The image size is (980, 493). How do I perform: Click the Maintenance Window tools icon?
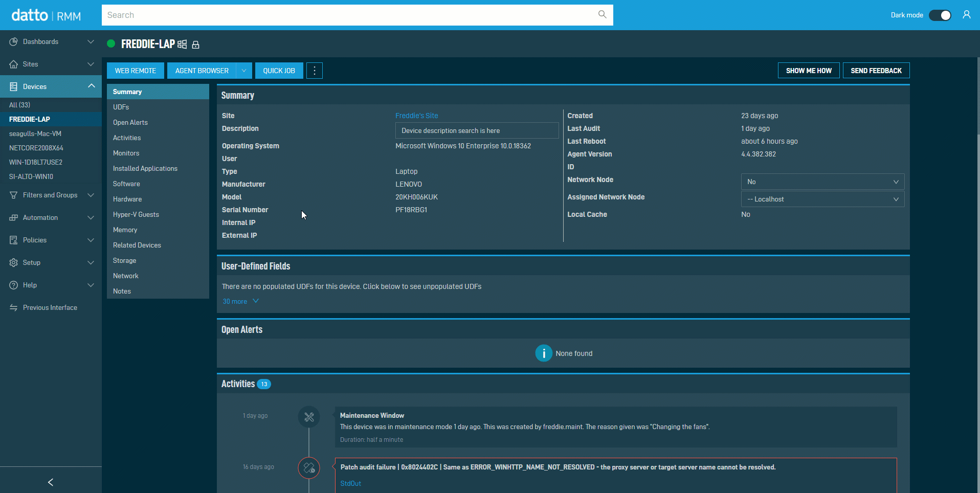tap(309, 417)
